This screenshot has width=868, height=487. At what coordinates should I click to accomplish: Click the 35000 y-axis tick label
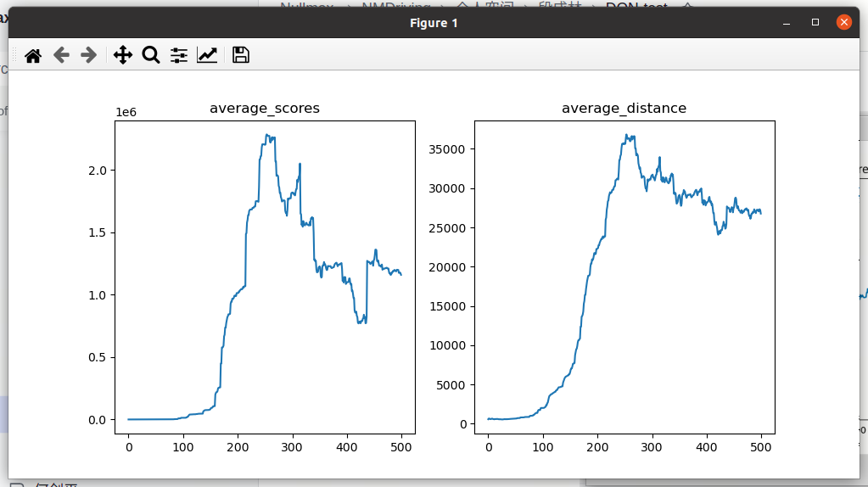[x=447, y=149]
